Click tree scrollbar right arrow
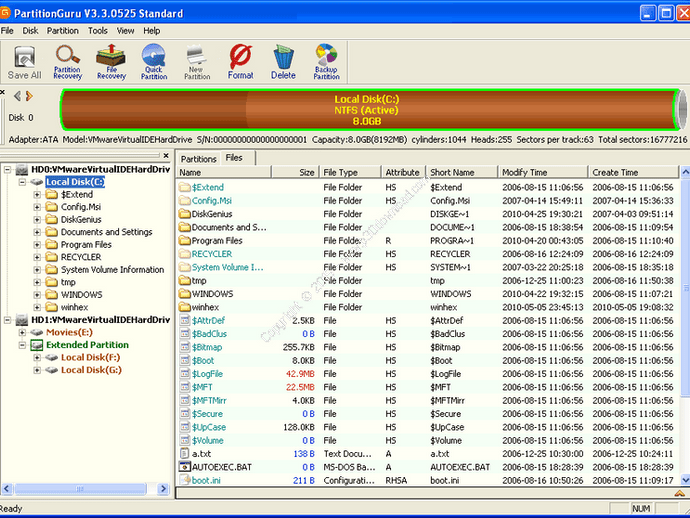This screenshot has width=690, height=518. pos(163,489)
